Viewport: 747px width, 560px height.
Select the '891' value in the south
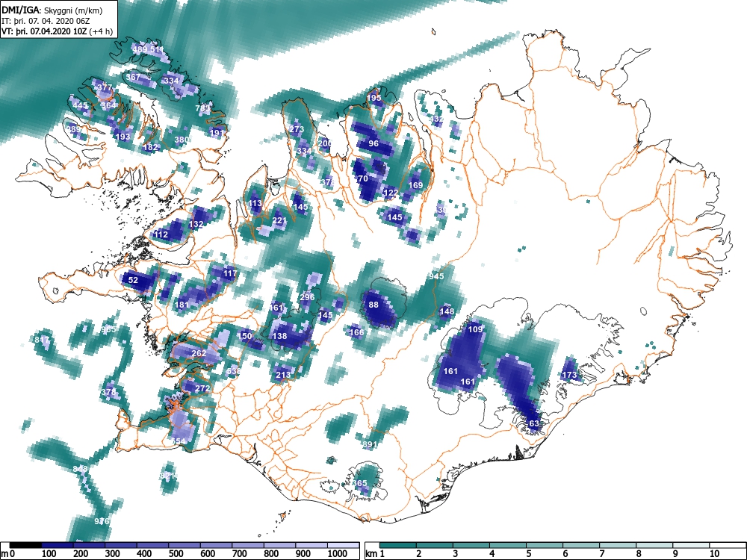[371, 444]
